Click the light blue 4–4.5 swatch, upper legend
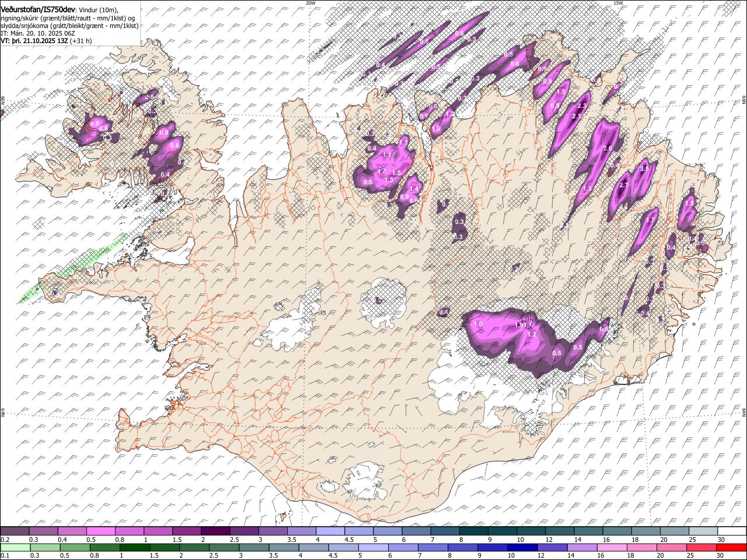The width and height of the screenshot is (747, 560). (x=330, y=531)
